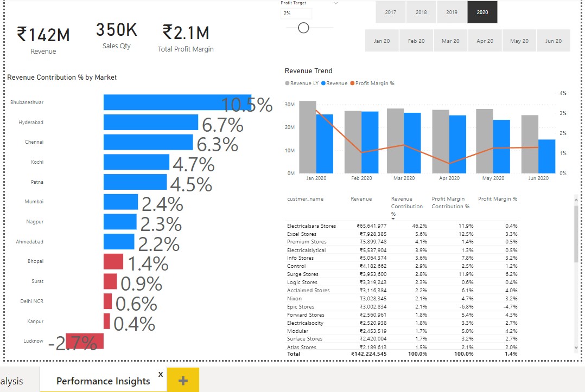Click the Total ₹142,224,545 revenue cell

(368, 354)
